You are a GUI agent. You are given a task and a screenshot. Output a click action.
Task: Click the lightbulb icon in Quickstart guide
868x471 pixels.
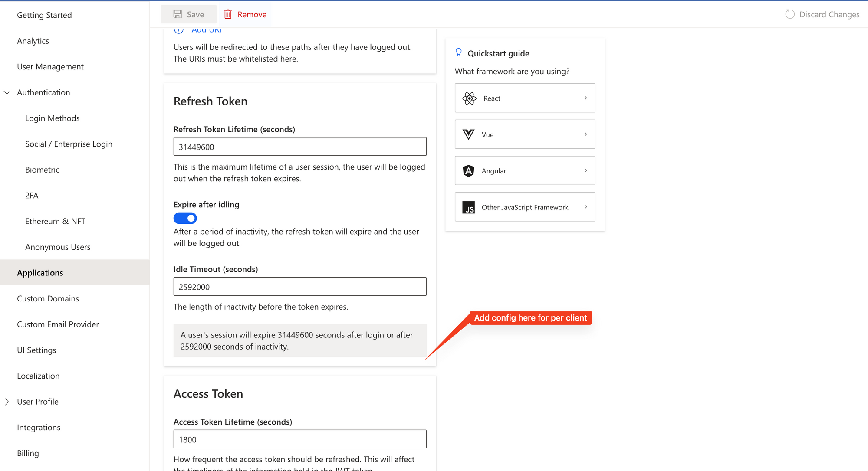click(459, 52)
